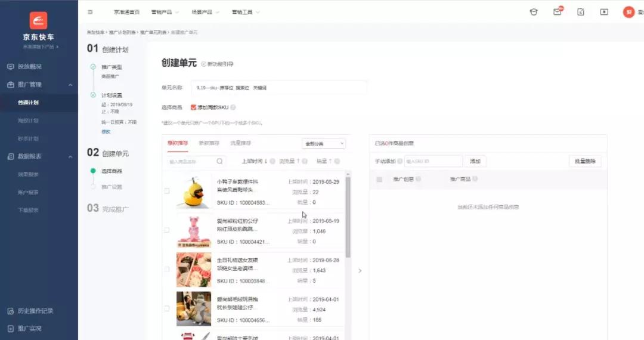The height and width of the screenshot is (340, 644).
Task: Click the move-right arrow between panels
Action: [x=360, y=271]
